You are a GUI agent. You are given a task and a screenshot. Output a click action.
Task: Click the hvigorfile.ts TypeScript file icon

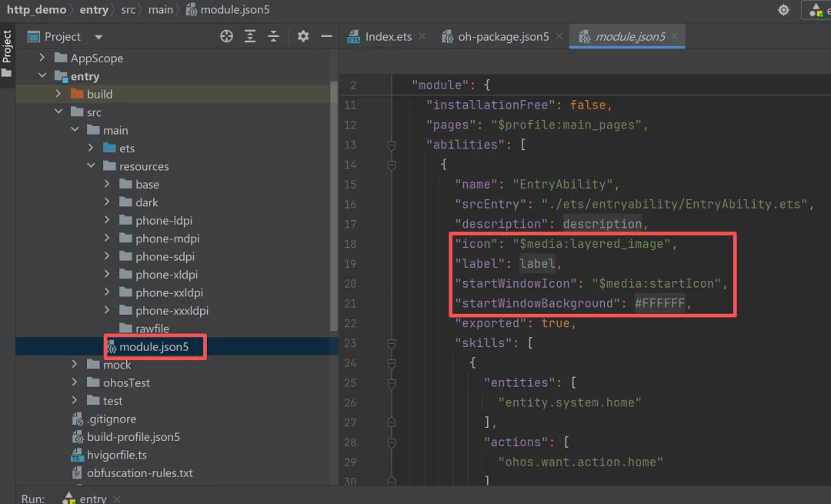77,456
